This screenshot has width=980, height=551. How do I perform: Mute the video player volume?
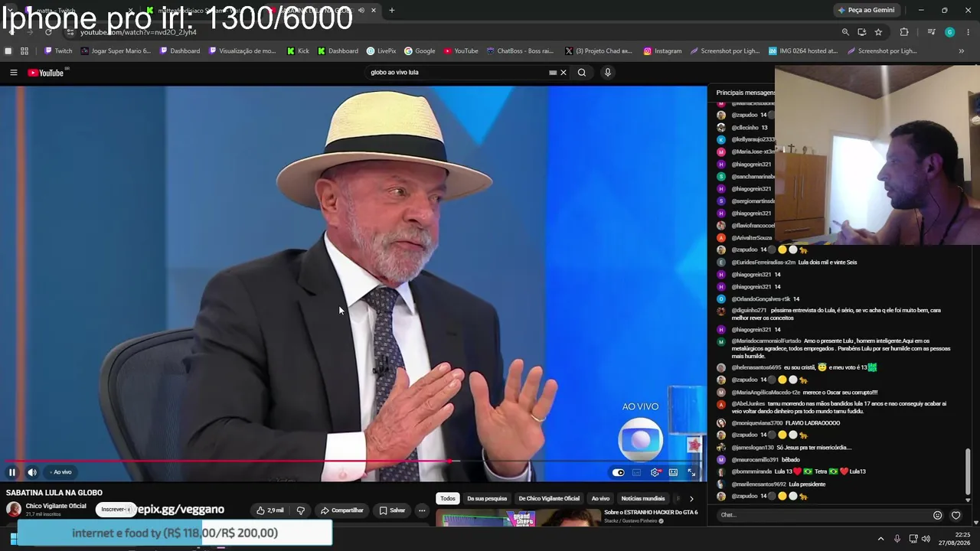32,472
